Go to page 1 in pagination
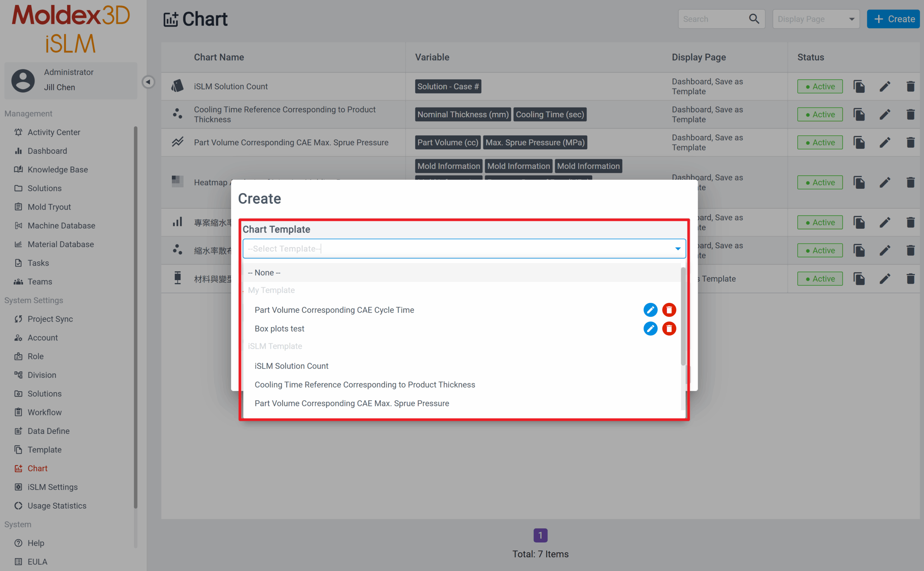This screenshot has width=924, height=571. 540,535
